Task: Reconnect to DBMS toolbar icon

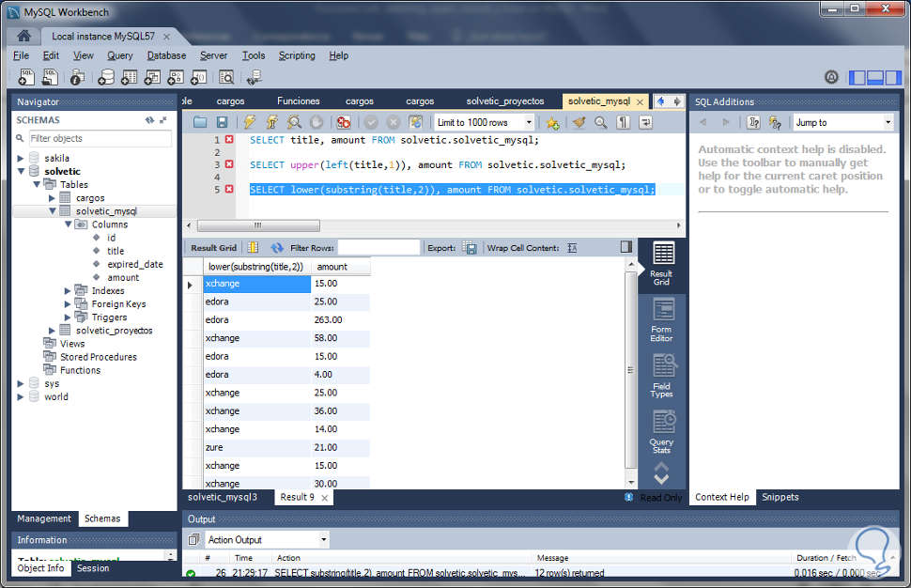Action: (x=254, y=77)
